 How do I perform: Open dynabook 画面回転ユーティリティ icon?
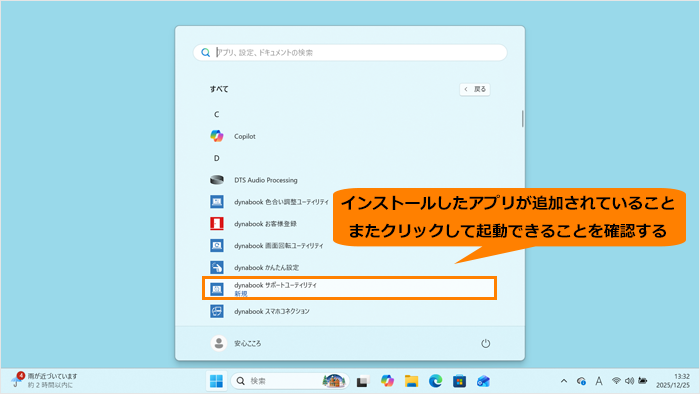pyautogui.click(x=217, y=245)
